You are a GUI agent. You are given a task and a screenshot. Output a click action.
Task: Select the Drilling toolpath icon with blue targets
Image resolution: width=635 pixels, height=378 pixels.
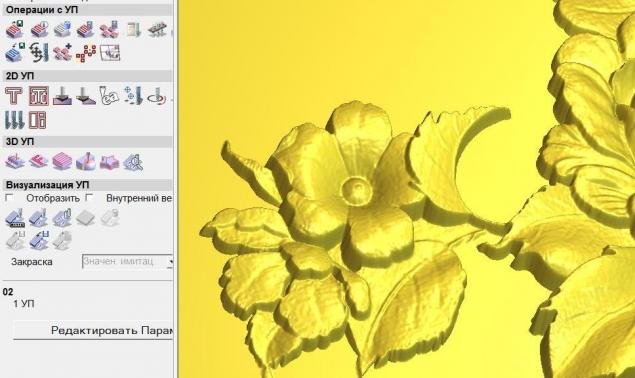(133, 96)
